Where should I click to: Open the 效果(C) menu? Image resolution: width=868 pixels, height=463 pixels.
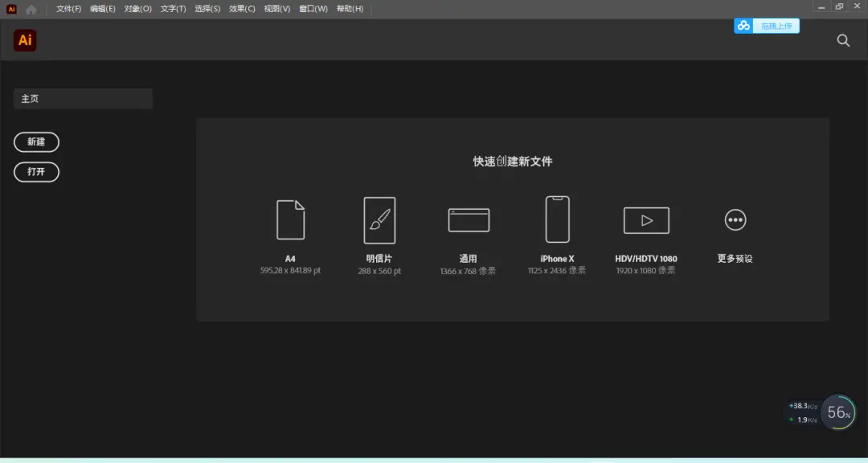pos(242,9)
